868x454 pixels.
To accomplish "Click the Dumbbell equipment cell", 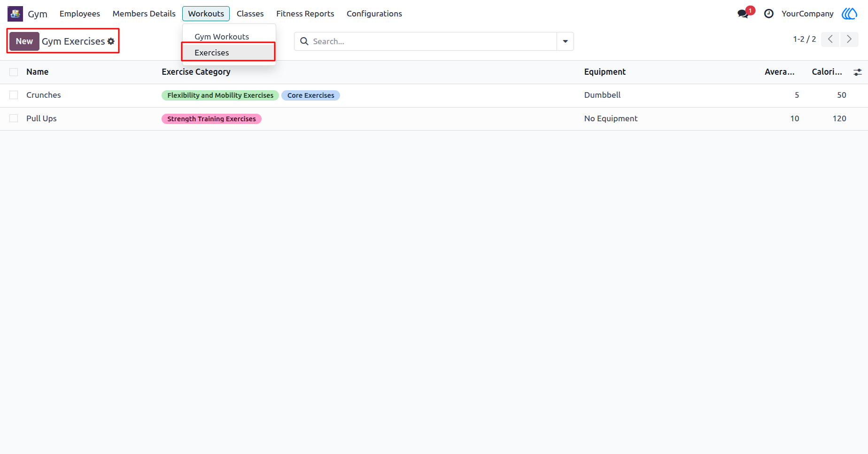I will 603,95.
